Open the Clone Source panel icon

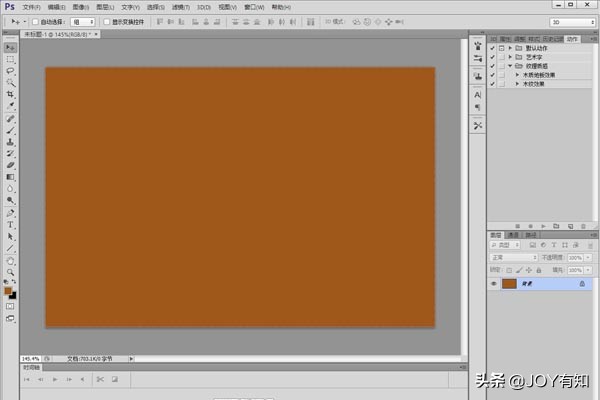point(478,77)
